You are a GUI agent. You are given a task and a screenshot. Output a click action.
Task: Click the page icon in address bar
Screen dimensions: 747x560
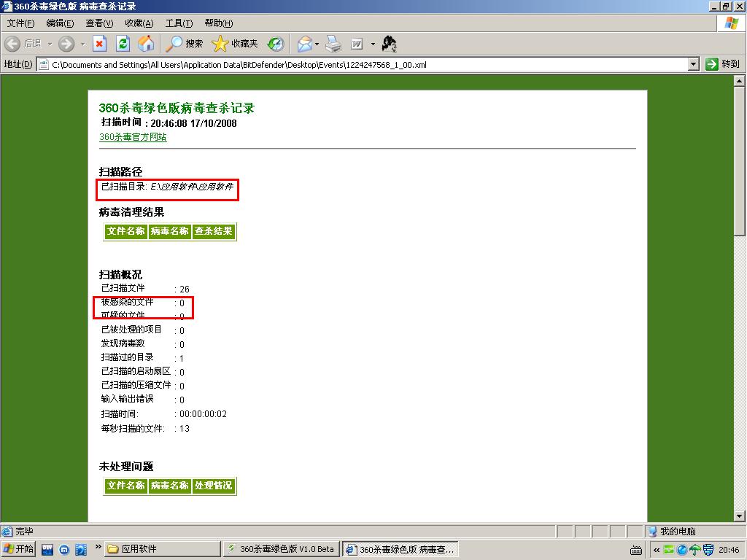[x=44, y=64]
